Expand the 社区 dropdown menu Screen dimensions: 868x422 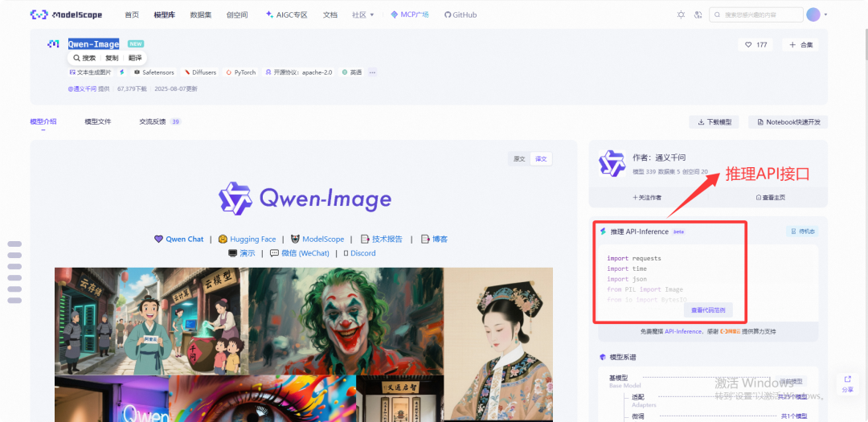pos(363,15)
